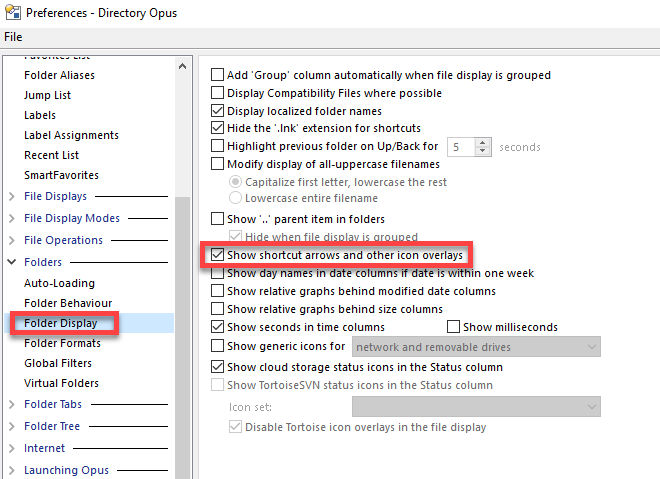Toggle Disable Tortoise icon overlays checkbox
The width and height of the screenshot is (660, 479).
click(235, 427)
